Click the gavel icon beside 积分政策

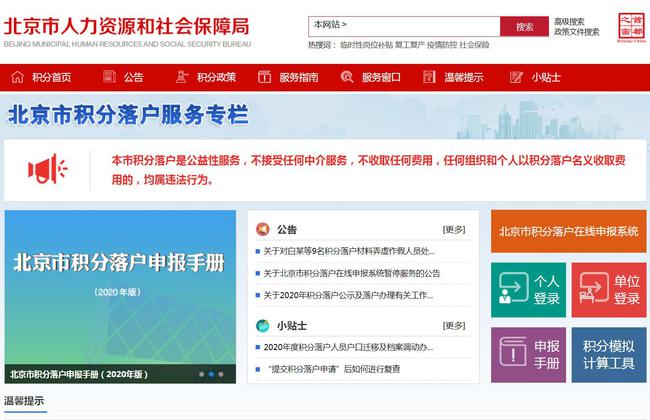pos(182,77)
